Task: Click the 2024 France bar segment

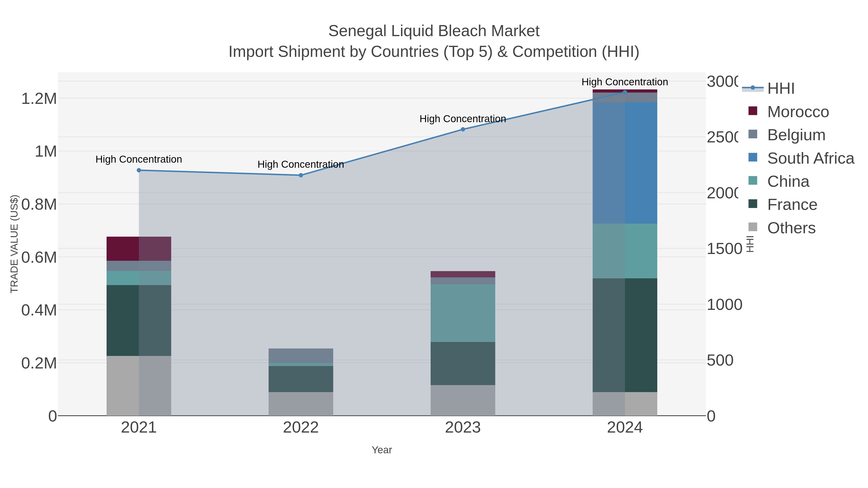Action: pos(625,335)
